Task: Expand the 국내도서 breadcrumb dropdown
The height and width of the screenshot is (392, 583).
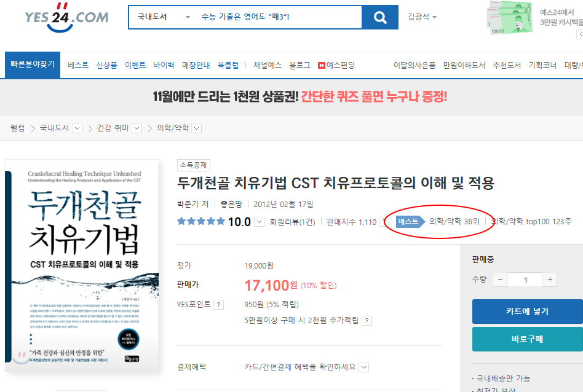Action: (77, 128)
